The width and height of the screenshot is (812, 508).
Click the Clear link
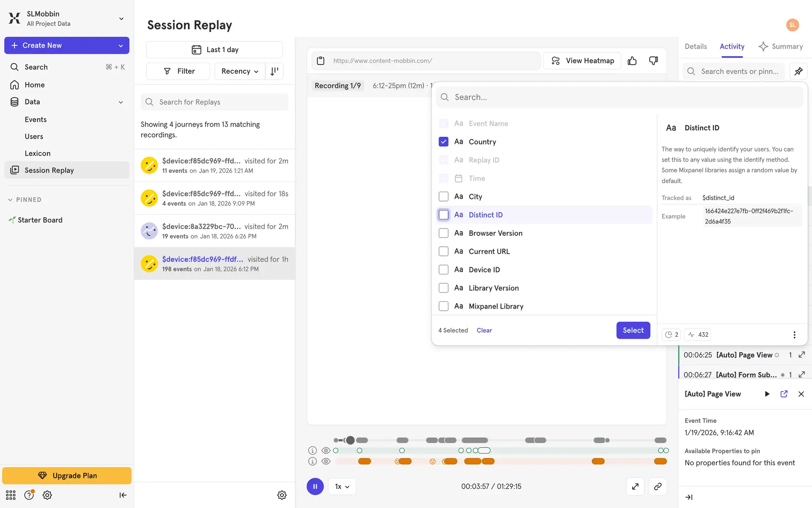click(x=484, y=330)
